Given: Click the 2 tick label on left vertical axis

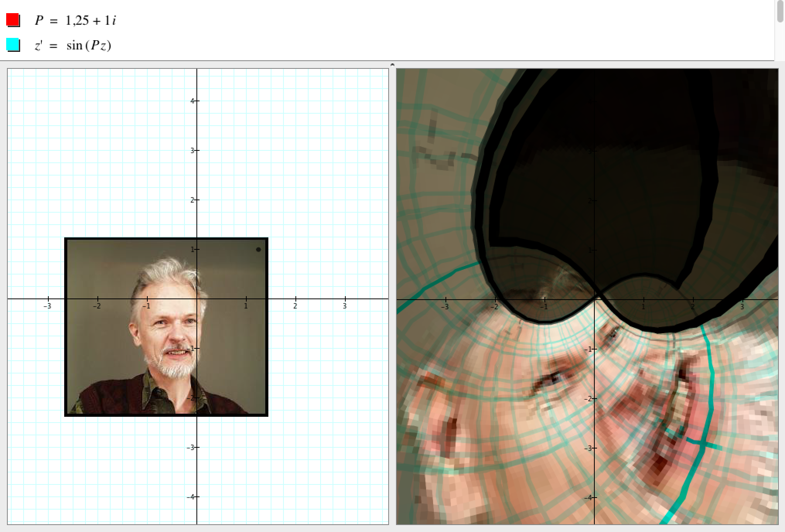Looking at the screenshot, I should tap(192, 200).
